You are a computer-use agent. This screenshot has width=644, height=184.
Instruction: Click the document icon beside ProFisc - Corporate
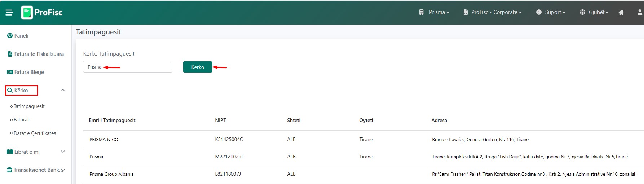(x=466, y=12)
